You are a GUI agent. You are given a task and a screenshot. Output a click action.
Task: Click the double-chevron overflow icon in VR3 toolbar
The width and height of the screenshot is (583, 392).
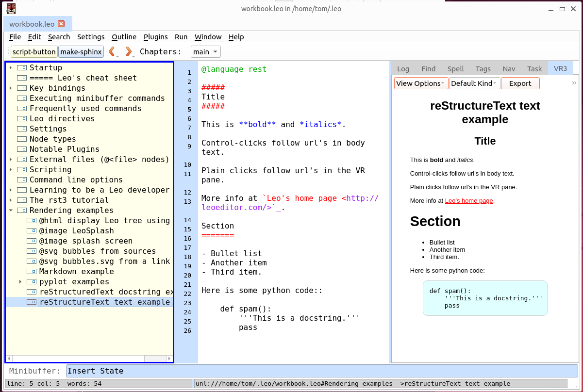(574, 83)
